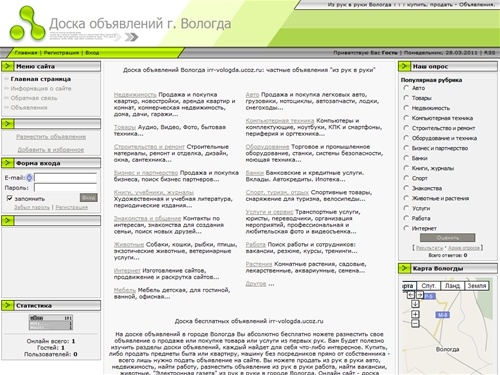The image size is (500, 375).
Task: Click the double arrow under the site title
Action: click(x=131, y=37)
